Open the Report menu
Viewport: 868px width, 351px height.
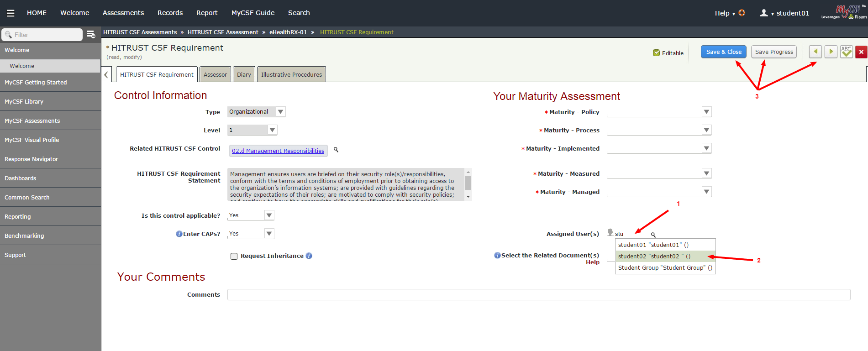(207, 13)
